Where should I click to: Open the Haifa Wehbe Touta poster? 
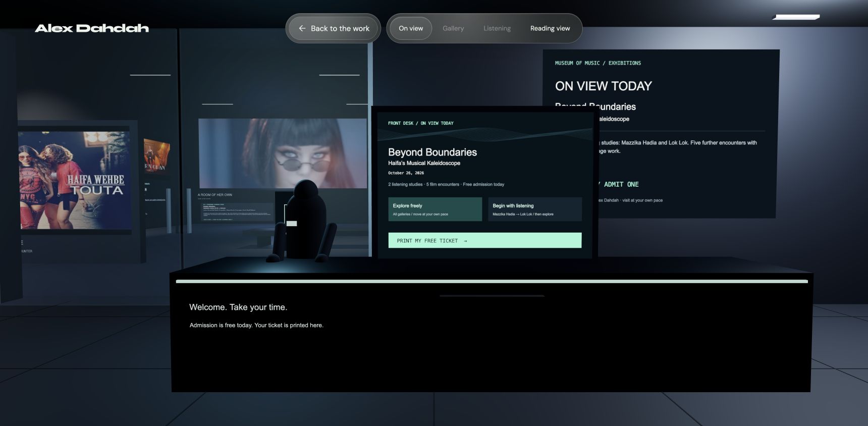click(x=75, y=180)
